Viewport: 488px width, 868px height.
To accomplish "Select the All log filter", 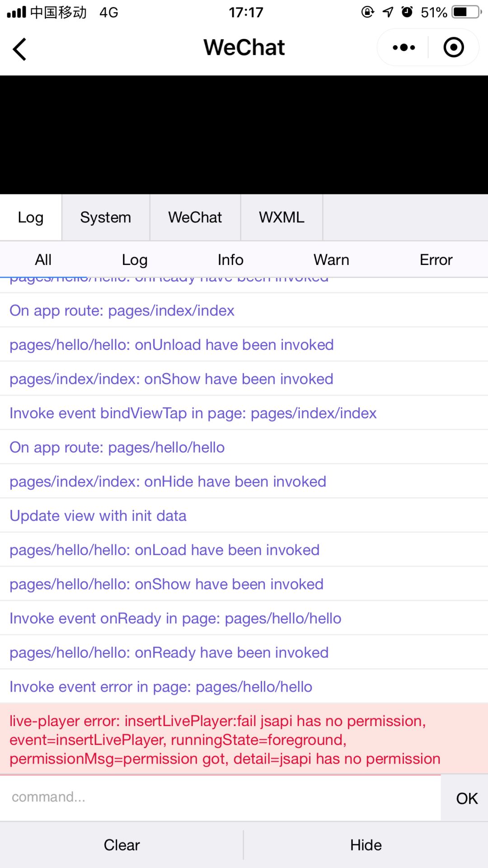I will 43,259.
